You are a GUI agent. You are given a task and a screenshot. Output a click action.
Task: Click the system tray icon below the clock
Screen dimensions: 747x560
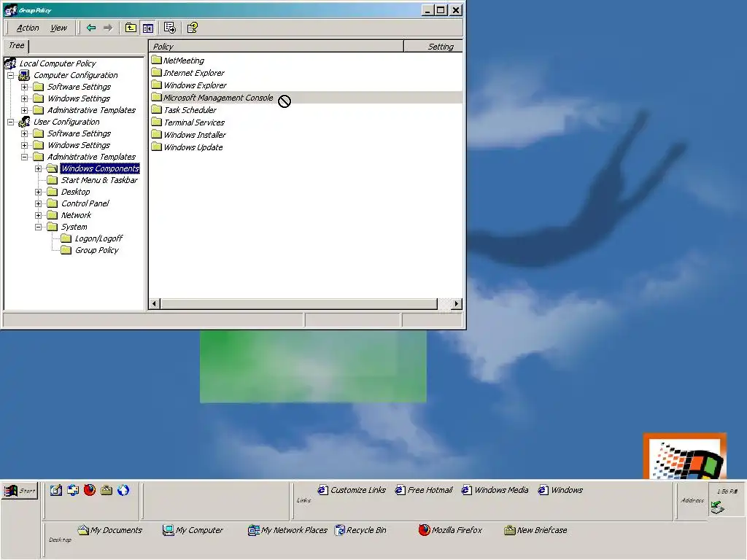point(718,507)
